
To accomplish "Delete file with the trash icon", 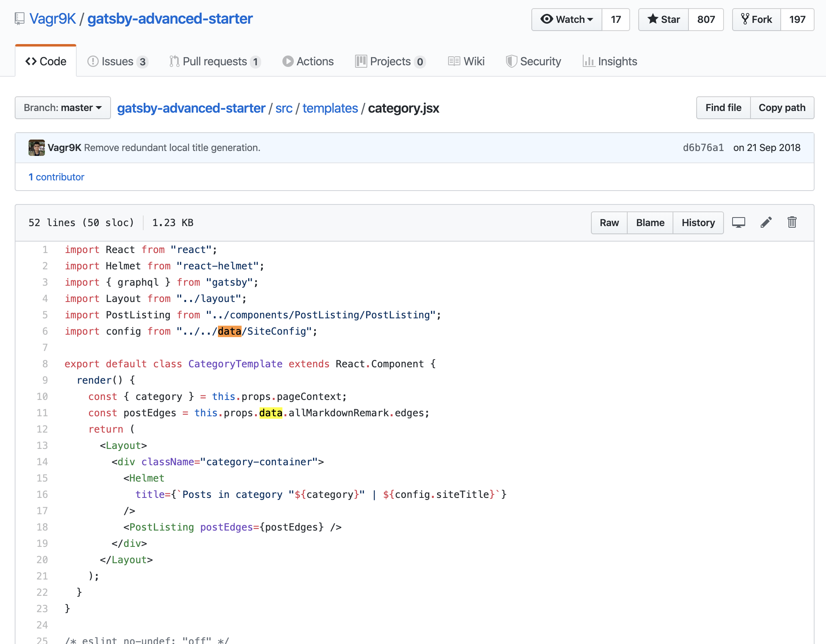I will click(792, 222).
